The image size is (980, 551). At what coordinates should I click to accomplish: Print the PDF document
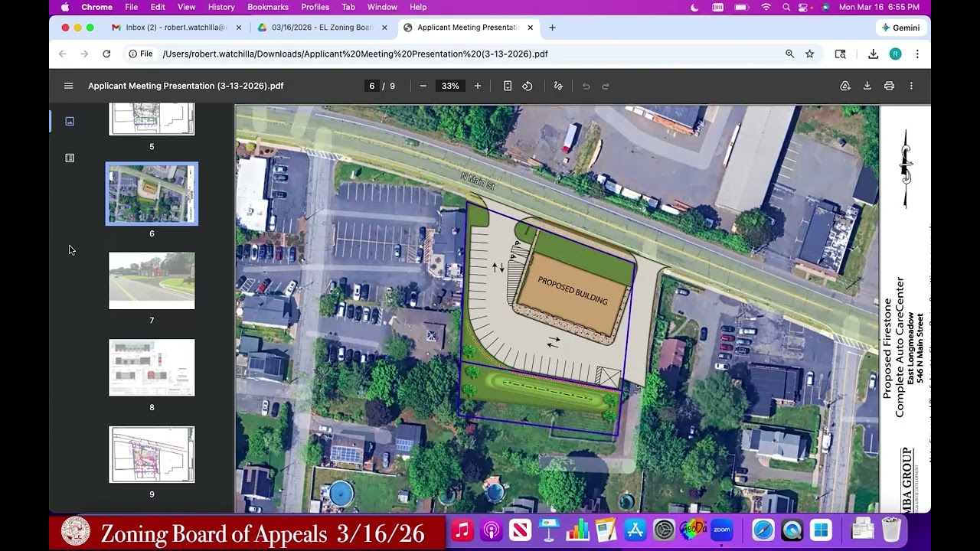(889, 86)
